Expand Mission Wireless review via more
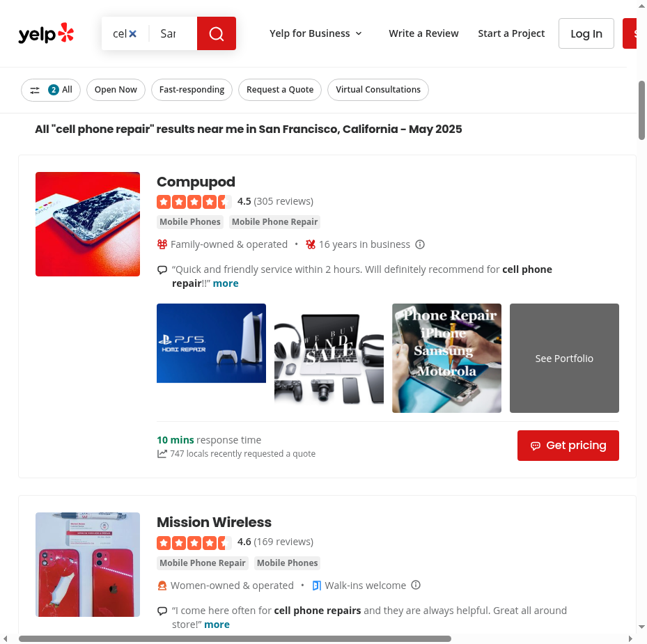Image resolution: width=647 pixels, height=644 pixels. click(x=217, y=625)
